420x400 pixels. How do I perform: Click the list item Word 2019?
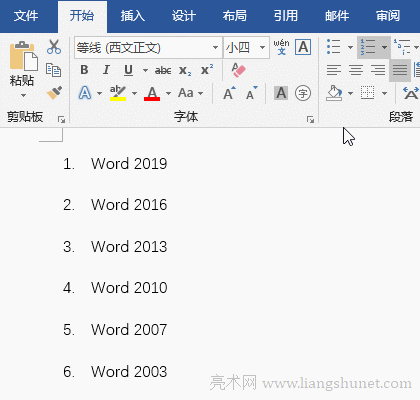[129, 164]
